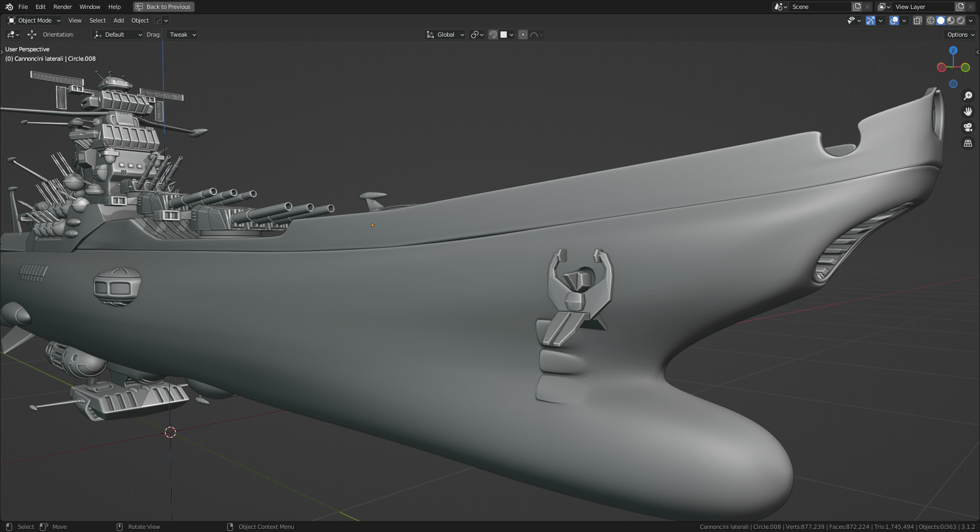Viewport: 980px width, 532px height.
Task: Open the File menu
Action: click(x=23, y=7)
